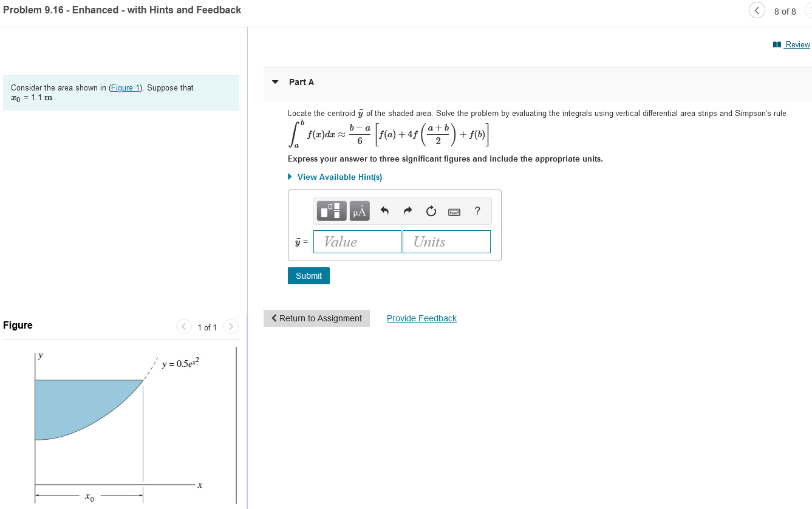Click the undo arrow in answer toolbar
Screen dimensions: 812x509
click(x=384, y=211)
